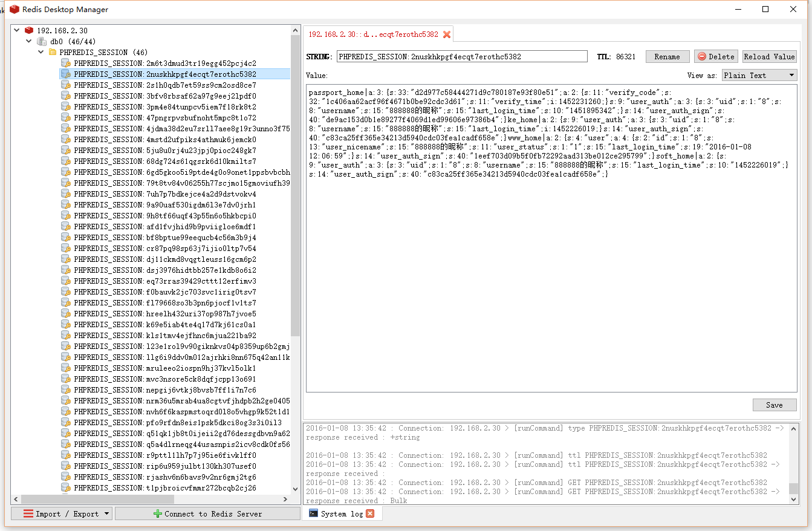Close the System log tab using its X icon
The image size is (812, 531).
coord(370,513)
